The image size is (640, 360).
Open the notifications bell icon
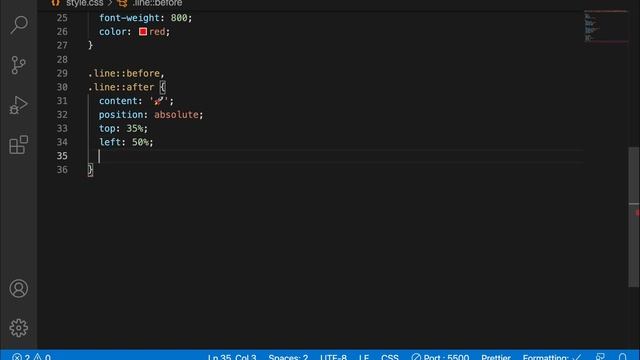[x=622, y=357]
